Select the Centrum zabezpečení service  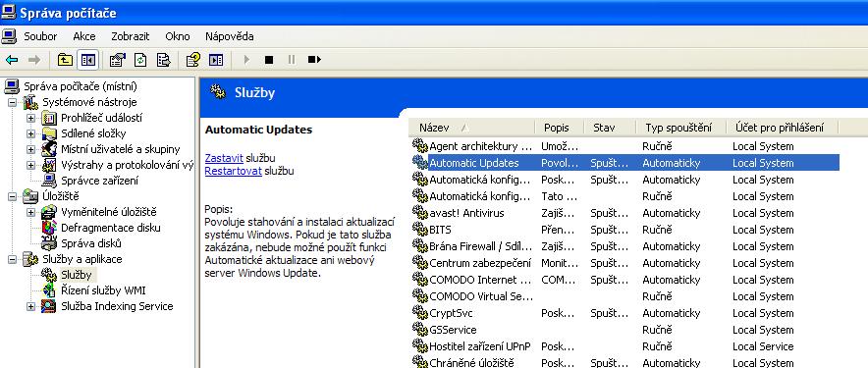pos(625,263)
